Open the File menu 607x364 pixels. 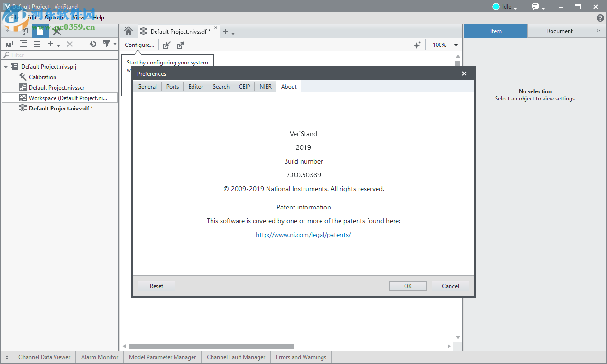click(15, 18)
